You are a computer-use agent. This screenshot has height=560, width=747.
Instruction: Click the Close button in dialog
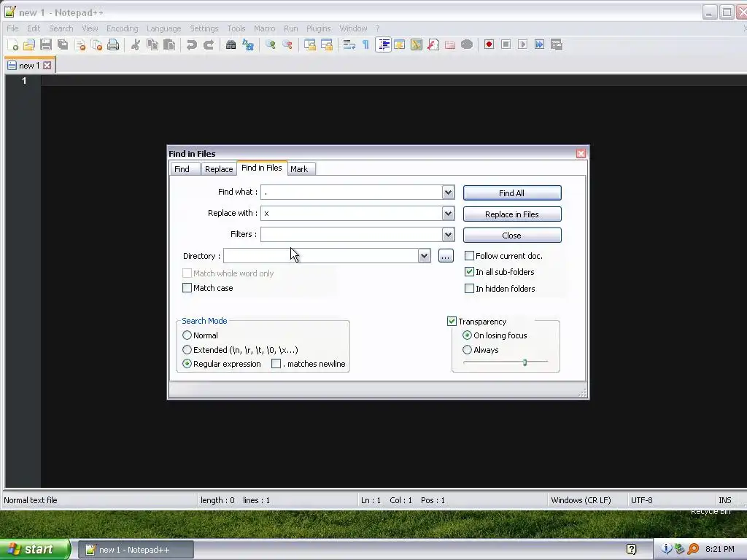tap(512, 236)
